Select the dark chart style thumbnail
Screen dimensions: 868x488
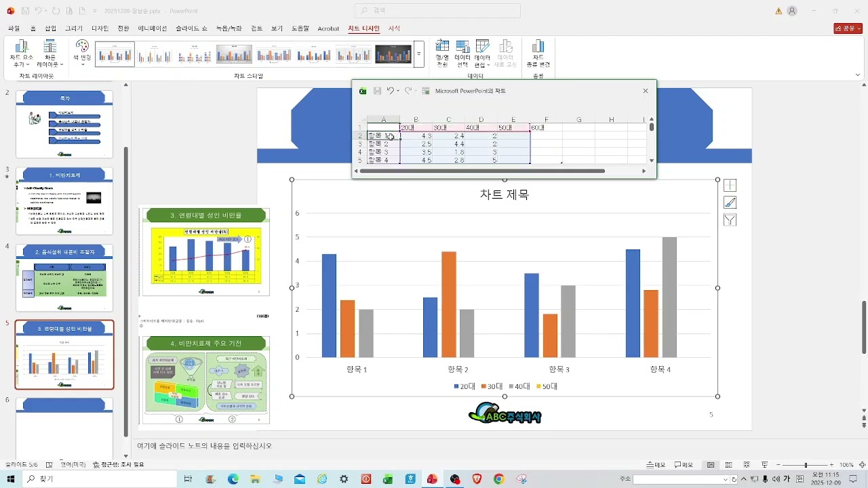(x=393, y=54)
